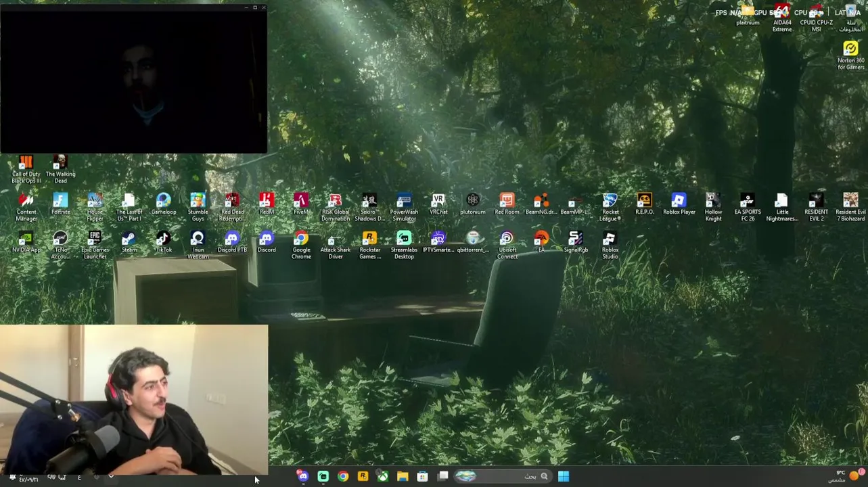Select the Content Manager desktop icon

26,207
